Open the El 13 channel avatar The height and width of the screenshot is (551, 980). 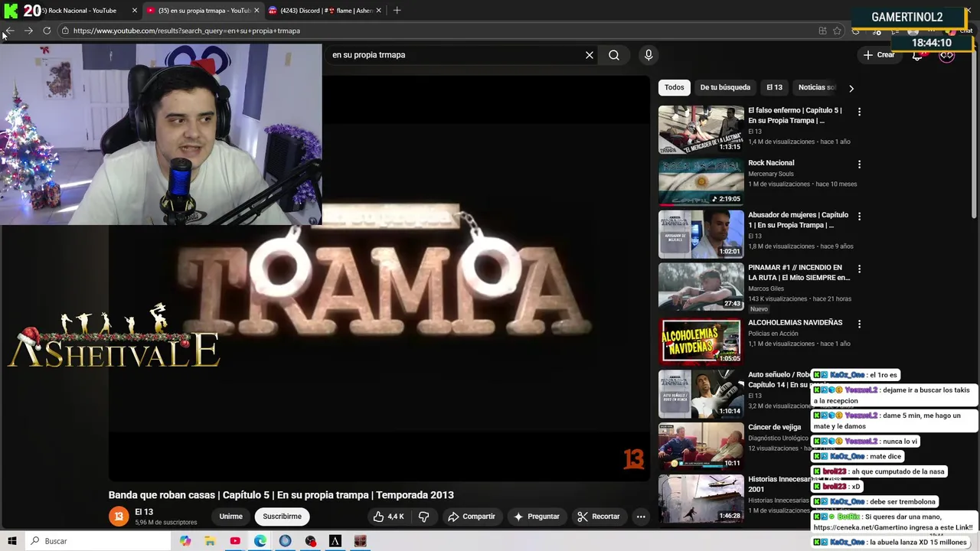[119, 517]
